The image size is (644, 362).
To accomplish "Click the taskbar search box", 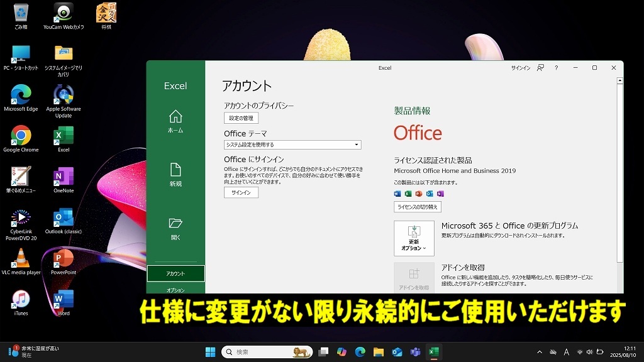I will click(x=267, y=352).
